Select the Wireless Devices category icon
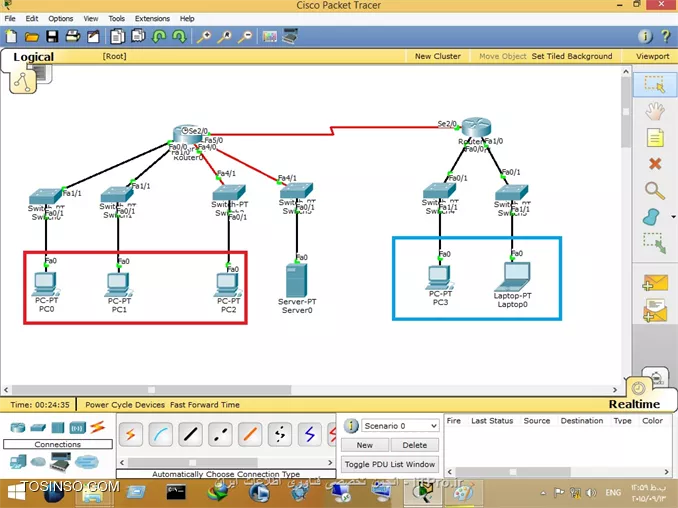The height and width of the screenshot is (508, 678). [x=77, y=428]
